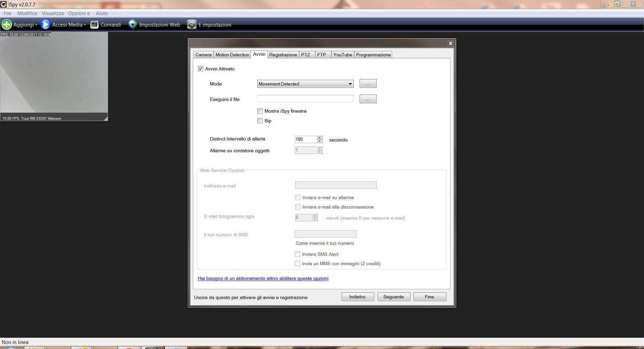Click the green Aggiungi plus icon
Image resolution: width=644 pixels, height=349 pixels.
[x=7, y=24]
